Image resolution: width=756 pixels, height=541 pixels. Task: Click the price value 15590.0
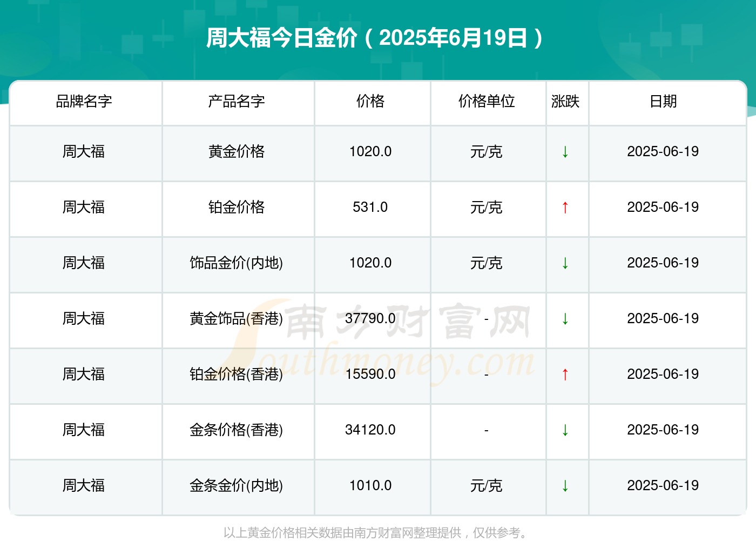pyautogui.click(x=370, y=374)
